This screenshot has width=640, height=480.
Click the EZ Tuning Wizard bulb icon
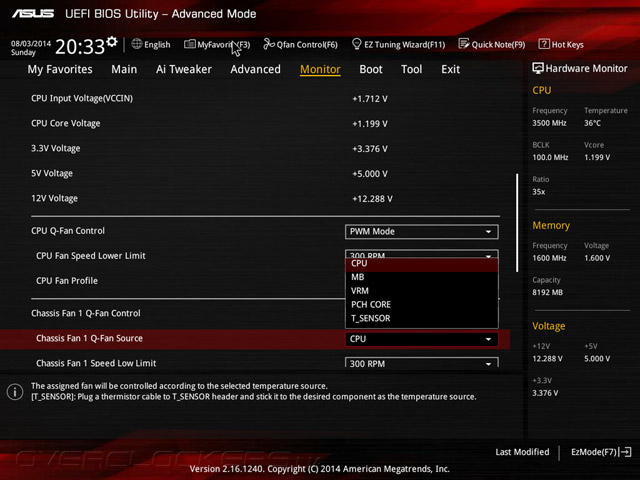[356, 44]
